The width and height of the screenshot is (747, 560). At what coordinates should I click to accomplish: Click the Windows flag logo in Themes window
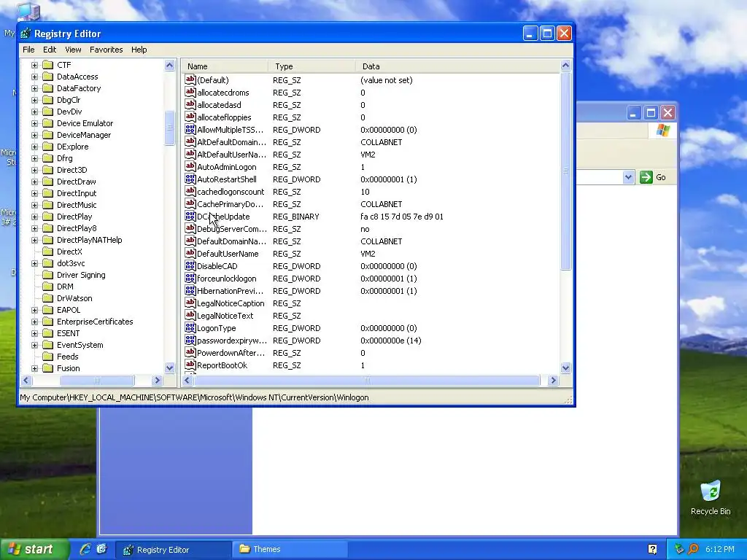point(662,131)
